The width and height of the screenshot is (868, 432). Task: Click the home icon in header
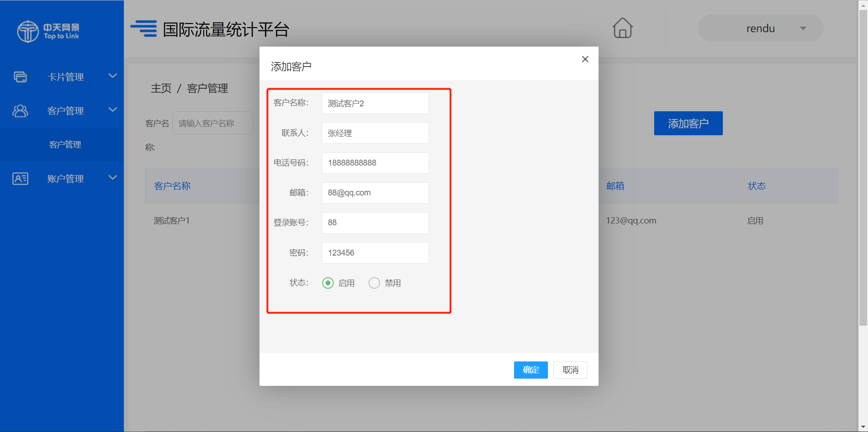(x=623, y=28)
